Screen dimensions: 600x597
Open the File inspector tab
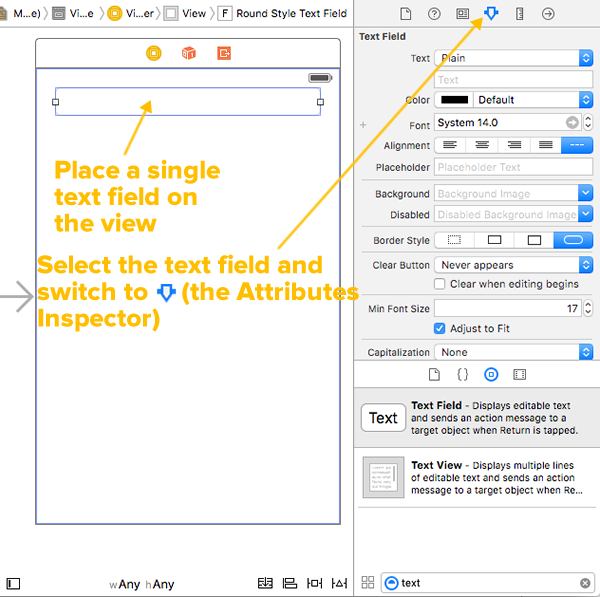coord(405,14)
